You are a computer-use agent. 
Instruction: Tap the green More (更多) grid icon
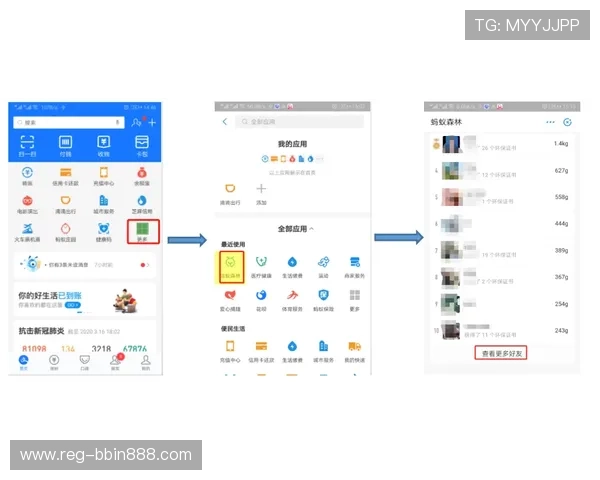(143, 231)
